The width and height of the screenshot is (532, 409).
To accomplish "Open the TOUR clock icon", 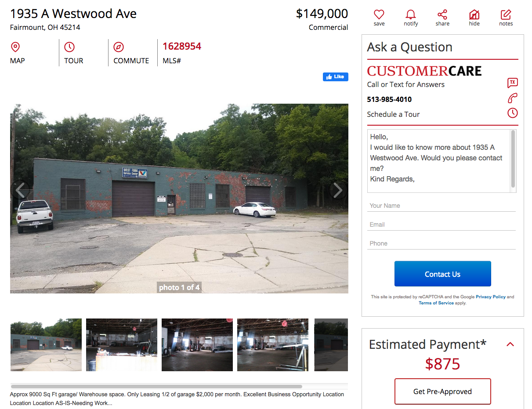I will pos(69,47).
